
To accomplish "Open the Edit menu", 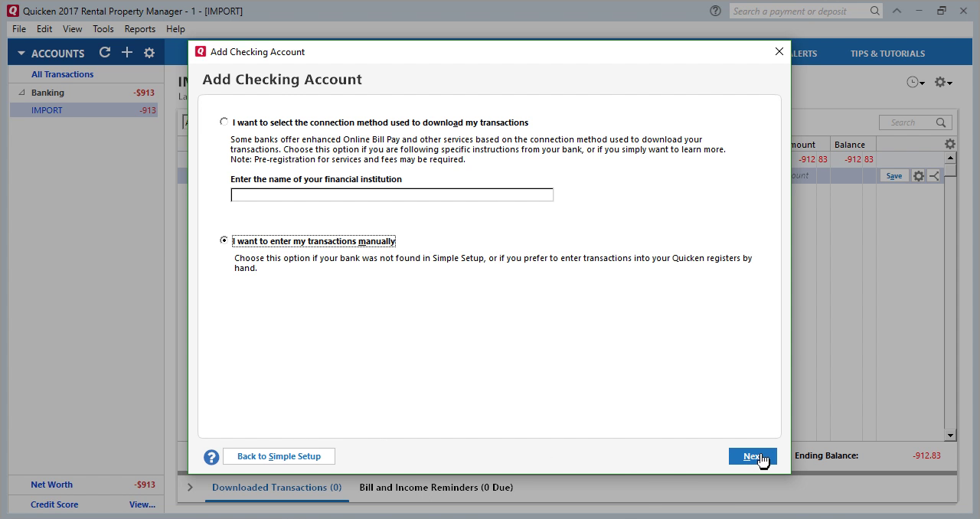I will point(44,29).
